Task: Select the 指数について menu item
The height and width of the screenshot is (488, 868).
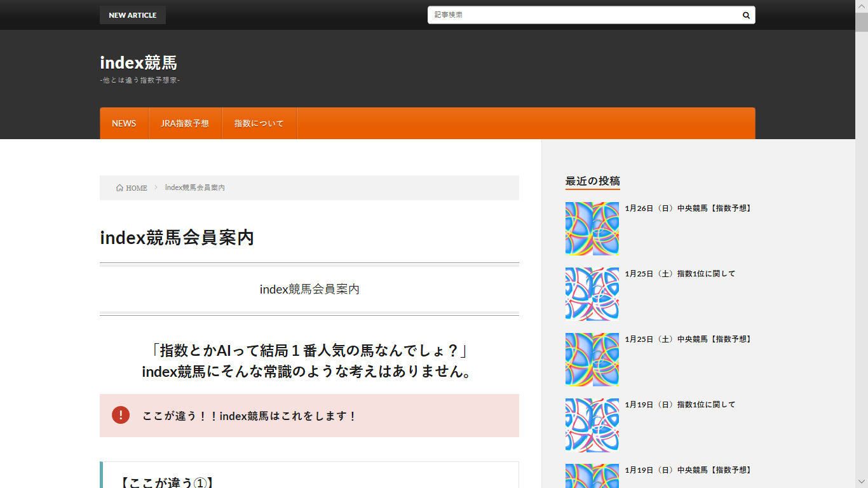Action: click(259, 123)
